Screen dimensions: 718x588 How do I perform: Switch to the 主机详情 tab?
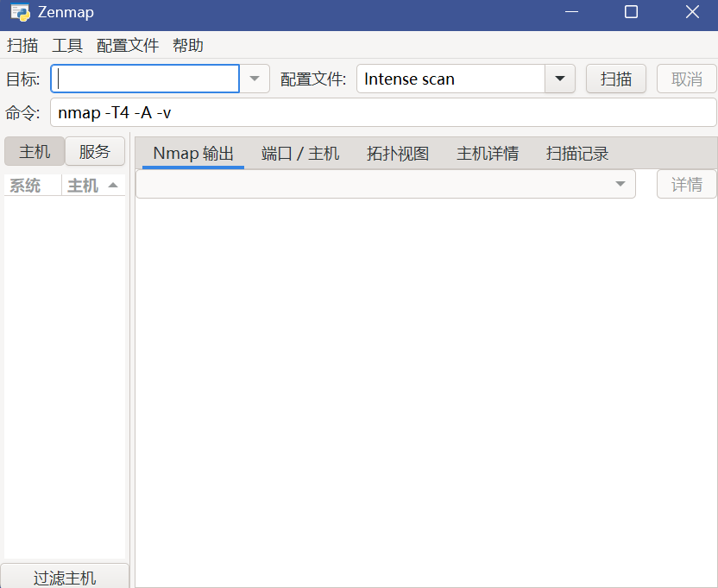pyautogui.click(x=488, y=154)
